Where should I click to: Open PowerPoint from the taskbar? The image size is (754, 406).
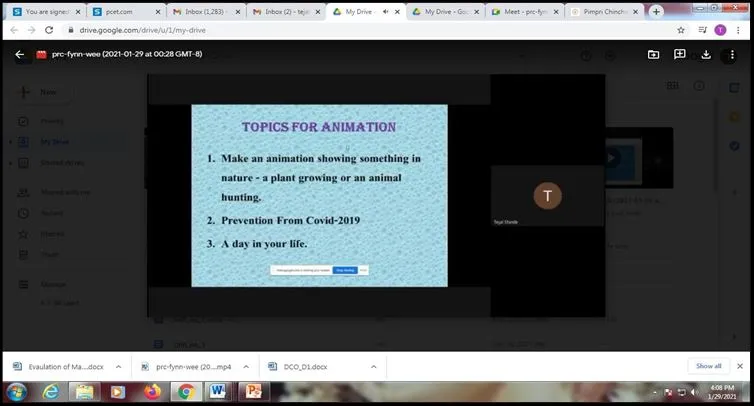253,392
